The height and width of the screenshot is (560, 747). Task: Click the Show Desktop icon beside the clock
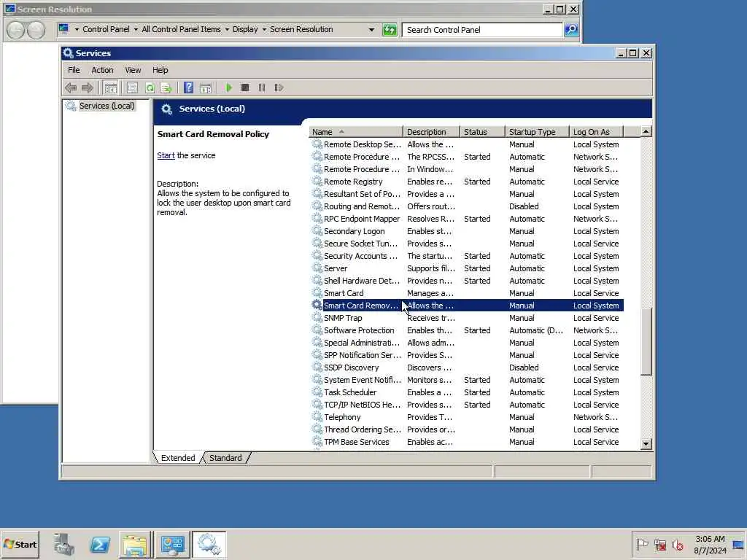pyautogui.click(x=738, y=544)
